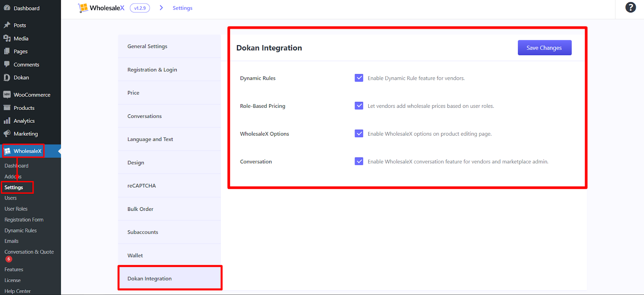Open Bulk Order settings tab
Screen dimensions: 644x295
tap(169, 209)
